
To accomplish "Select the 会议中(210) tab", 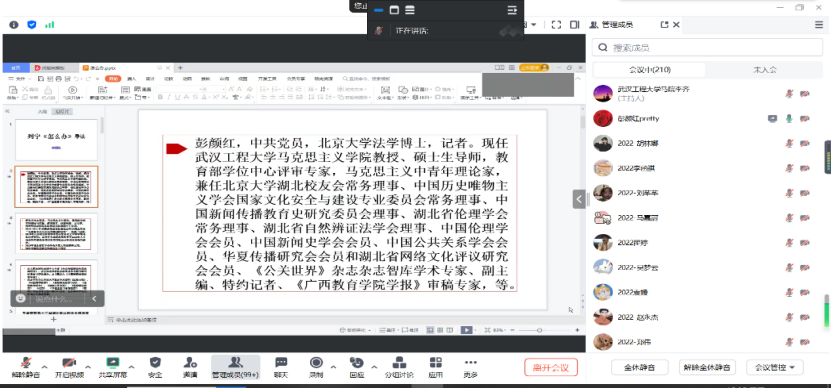I will [649, 69].
